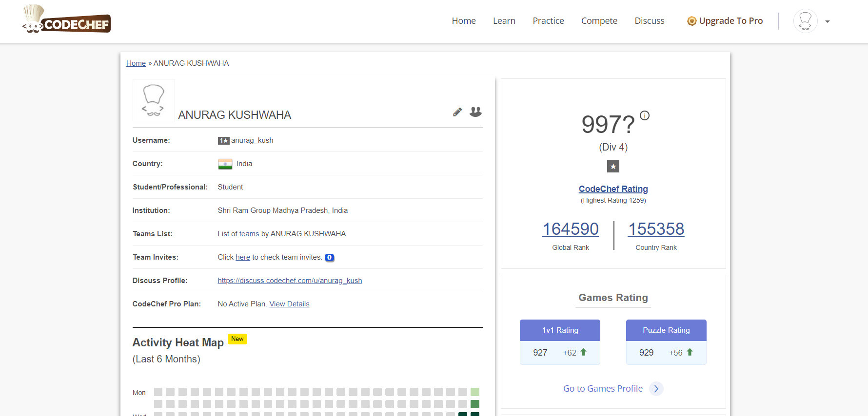Click the Student value text
The image size is (868, 416).
pyautogui.click(x=230, y=187)
